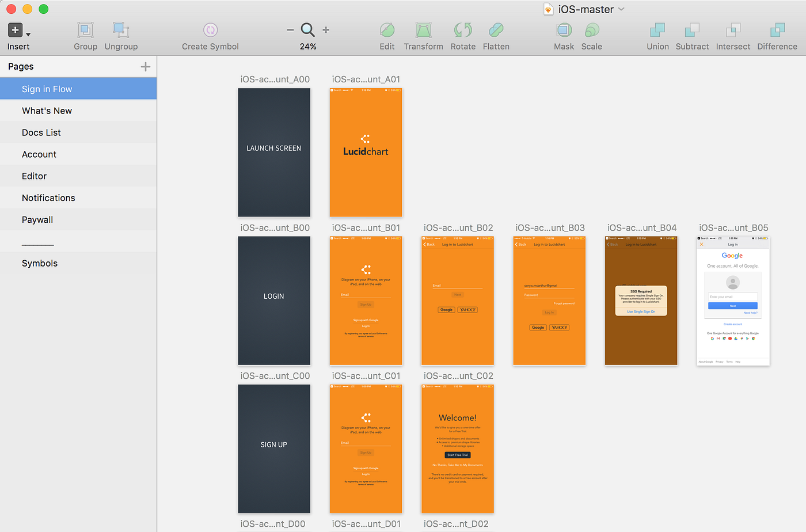Viewport: 806px width, 532px height.
Task: Select the Intersect operation icon
Action: click(733, 35)
